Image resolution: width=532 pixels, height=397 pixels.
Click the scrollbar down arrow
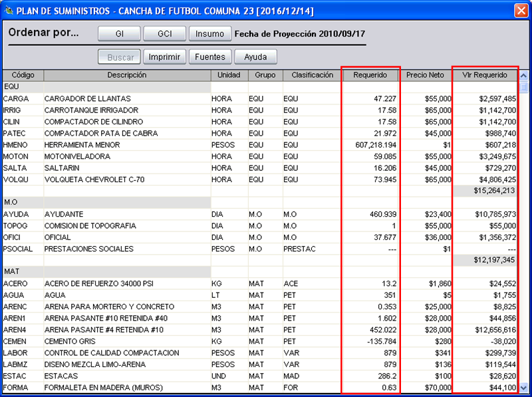coord(523,387)
